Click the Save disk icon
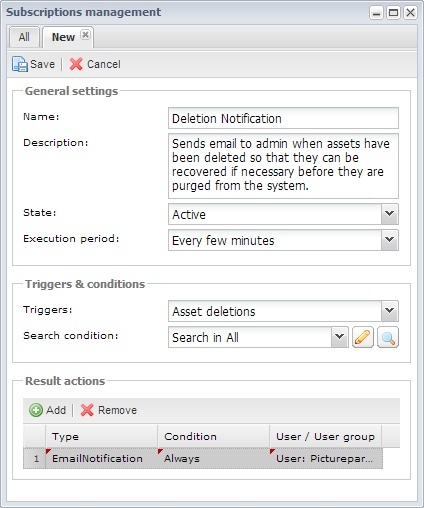The height and width of the screenshot is (508, 424). click(20, 64)
